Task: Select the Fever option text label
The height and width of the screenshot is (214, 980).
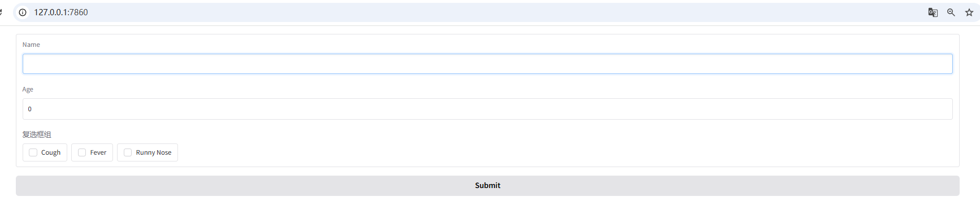Action: pyautogui.click(x=98, y=152)
